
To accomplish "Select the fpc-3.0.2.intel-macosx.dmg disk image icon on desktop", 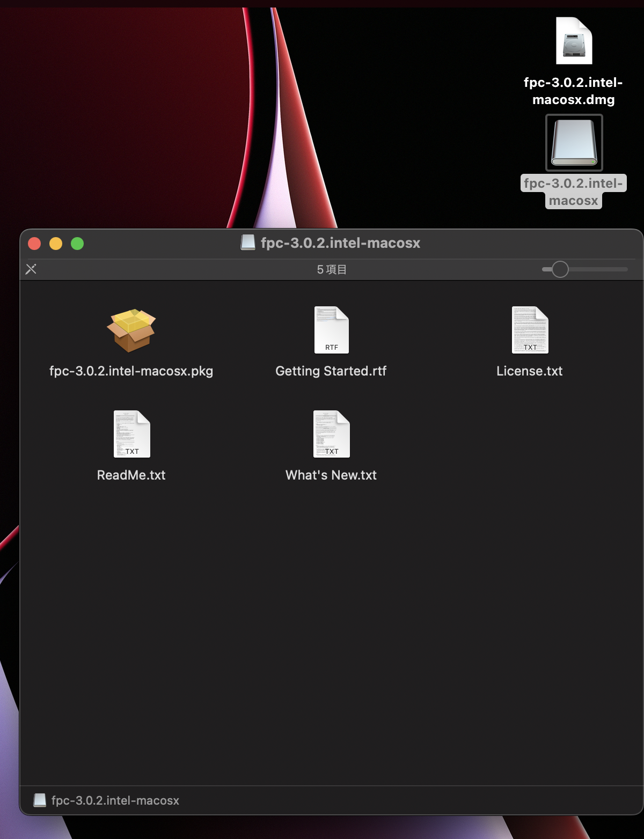I will (574, 41).
